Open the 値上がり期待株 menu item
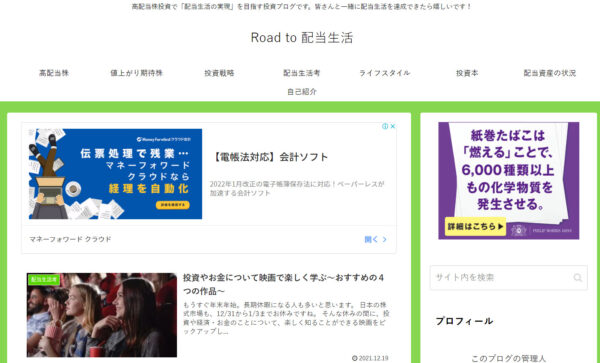The width and height of the screenshot is (600, 363). (x=137, y=73)
